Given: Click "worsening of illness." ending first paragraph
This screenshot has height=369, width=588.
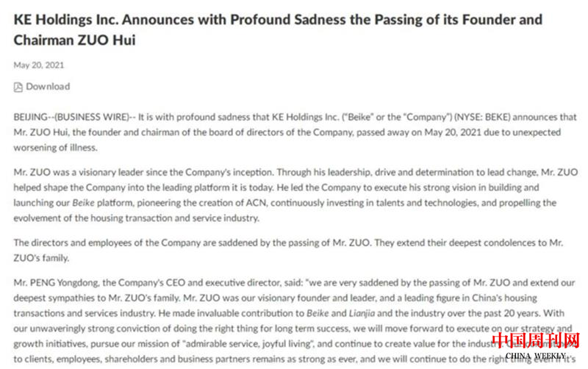Looking at the screenshot, I should (55, 147).
